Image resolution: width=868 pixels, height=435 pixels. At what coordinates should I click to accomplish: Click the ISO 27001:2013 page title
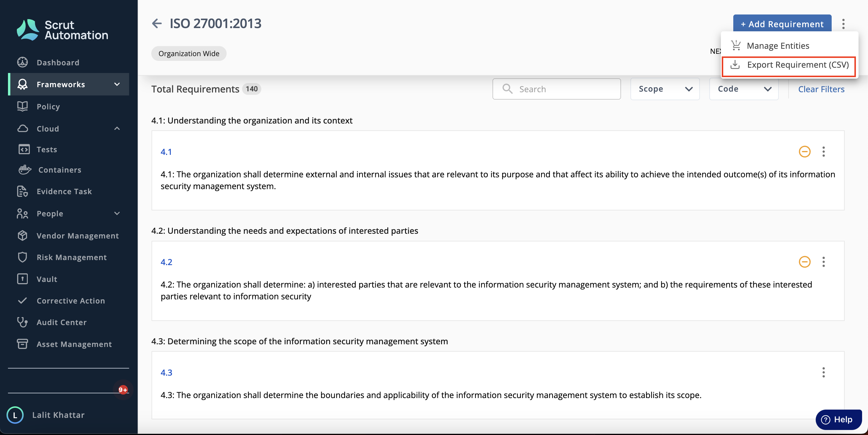(x=215, y=23)
